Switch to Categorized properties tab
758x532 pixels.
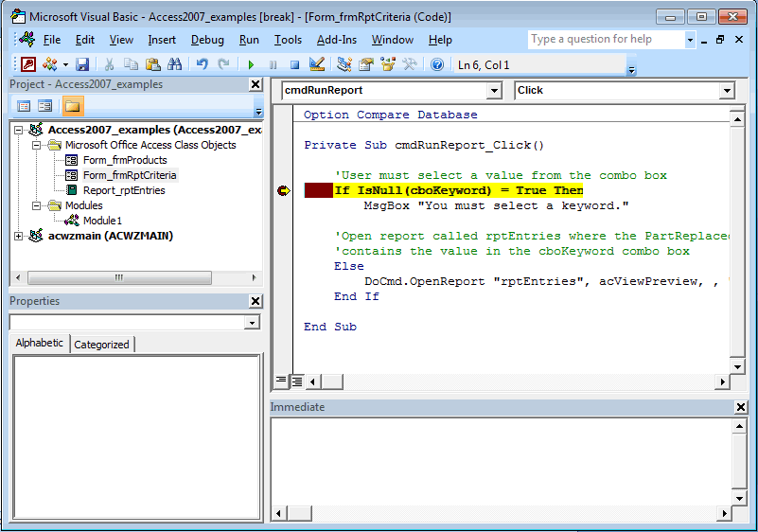point(101,345)
